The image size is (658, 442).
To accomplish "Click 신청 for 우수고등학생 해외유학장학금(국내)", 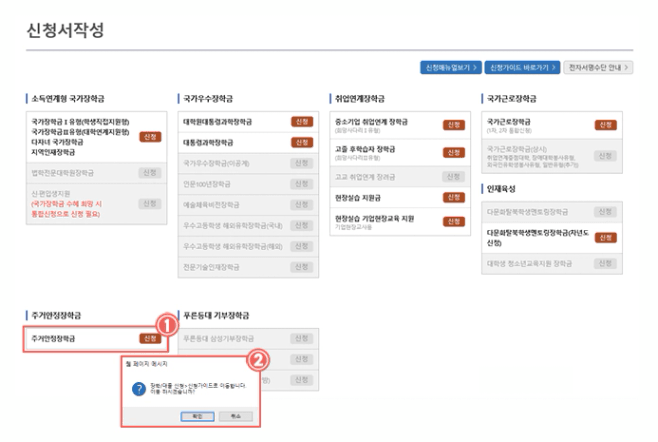I will 302,225.
